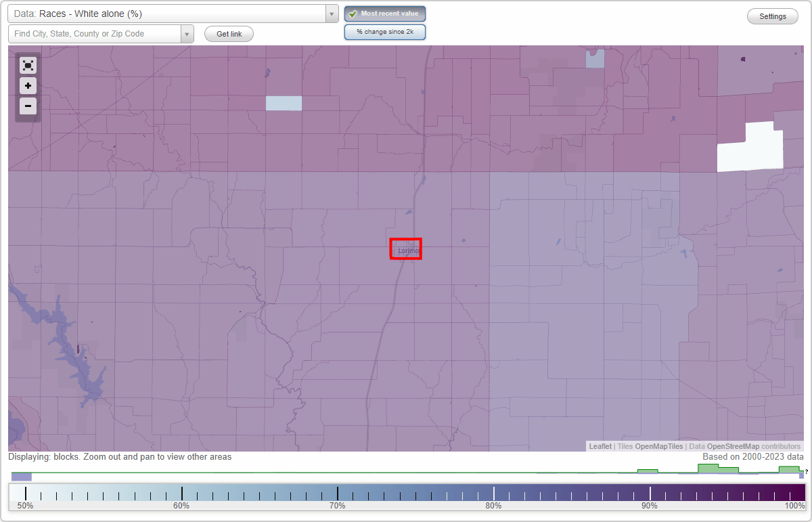Image resolution: width=812 pixels, height=522 pixels.
Task: Click the 70% mark on the color scale
Action: click(x=338, y=493)
